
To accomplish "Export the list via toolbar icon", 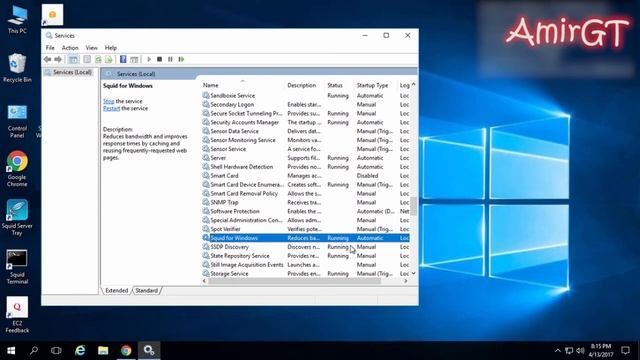I will pyautogui.click(x=109, y=59).
